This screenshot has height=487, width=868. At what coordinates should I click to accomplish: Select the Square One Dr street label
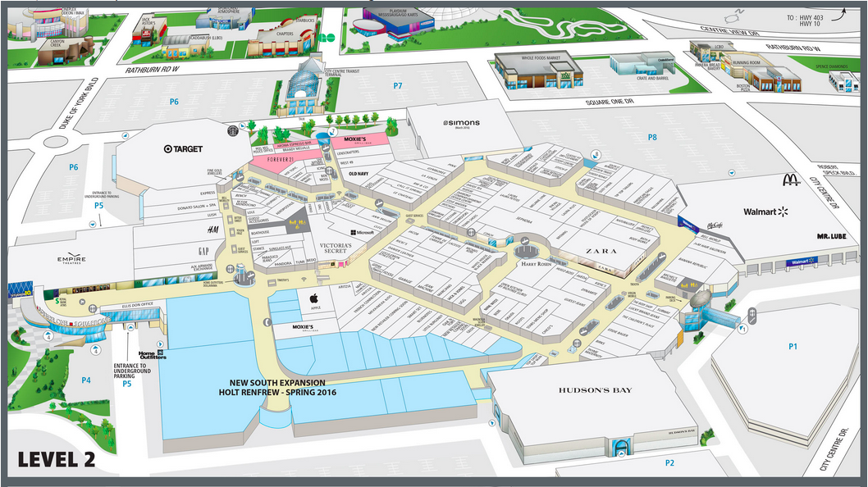click(610, 102)
